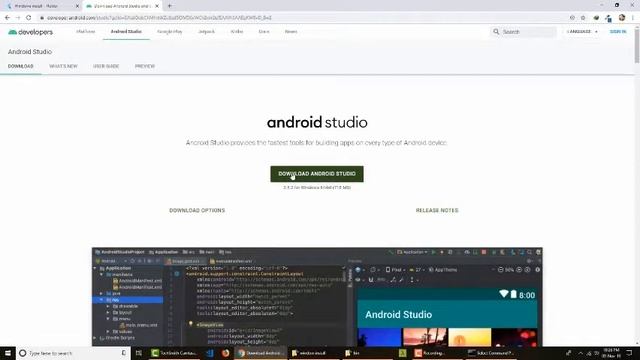Open the Download Options link
Viewport: 640px width, 360px height.
(197, 210)
